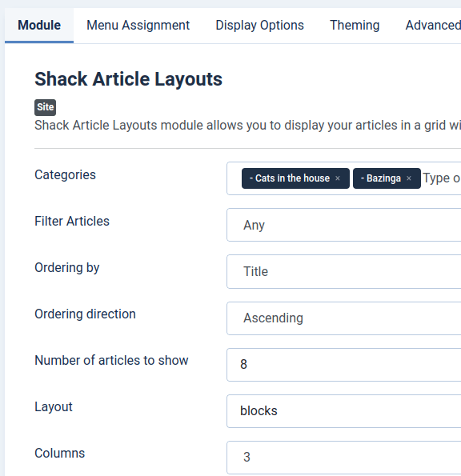Click the Number of articles to show label
The height and width of the screenshot is (476, 461).
(x=111, y=361)
